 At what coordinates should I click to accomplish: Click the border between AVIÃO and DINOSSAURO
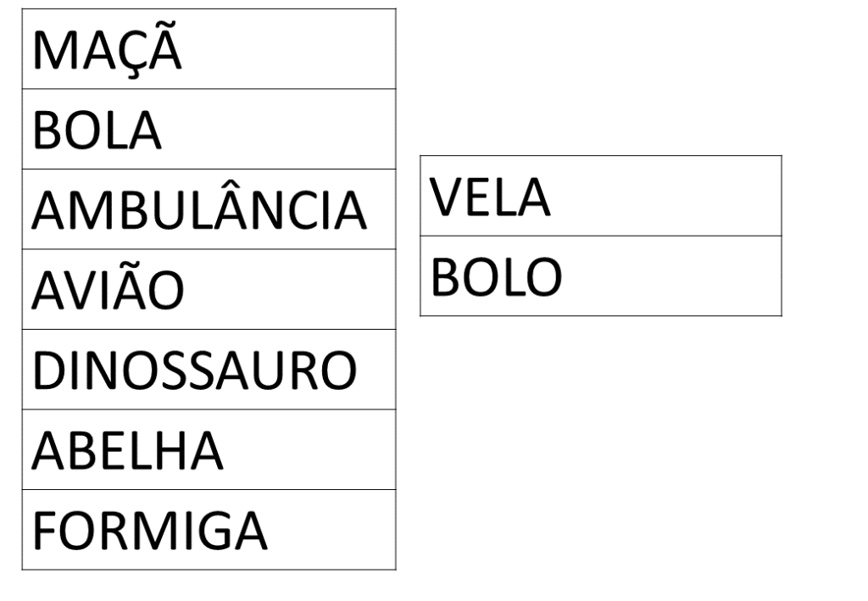coord(209,330)
